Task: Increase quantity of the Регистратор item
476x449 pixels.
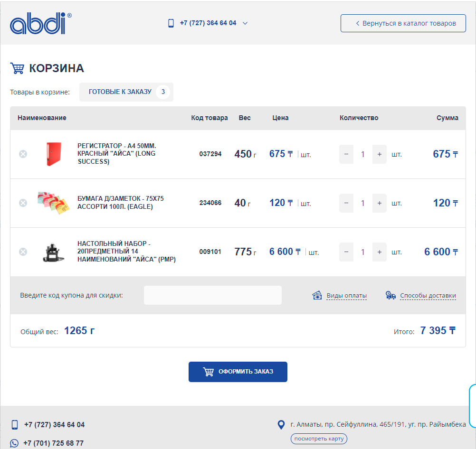Action: coord(379,154)
